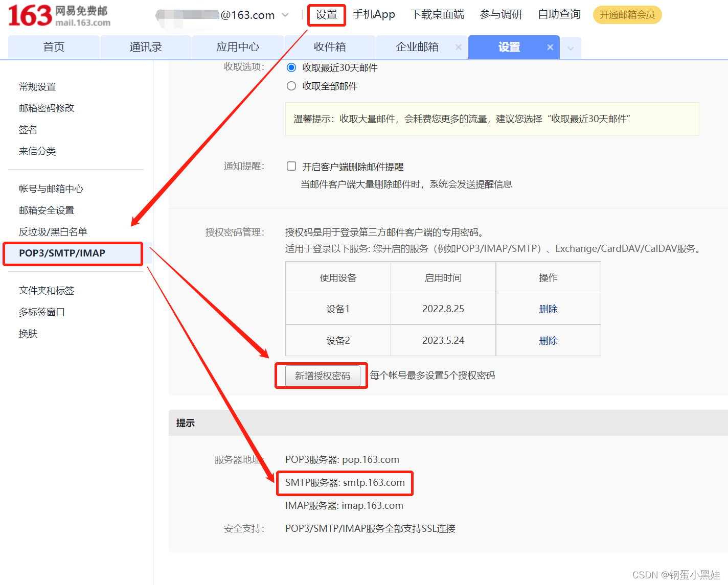Click the 2023.5.24 date cell
The height and width of the screenshot is (585, 728).
pos(443,341)
